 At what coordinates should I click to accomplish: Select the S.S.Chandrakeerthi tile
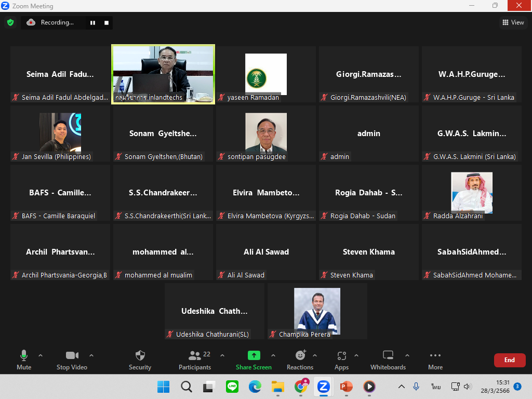pos(163,192)
